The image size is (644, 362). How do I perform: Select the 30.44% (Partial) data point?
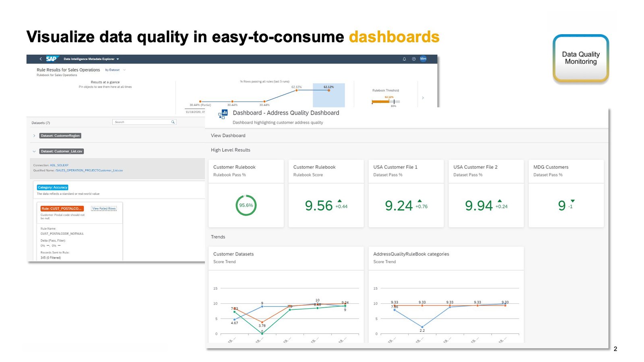pos(200,101)
